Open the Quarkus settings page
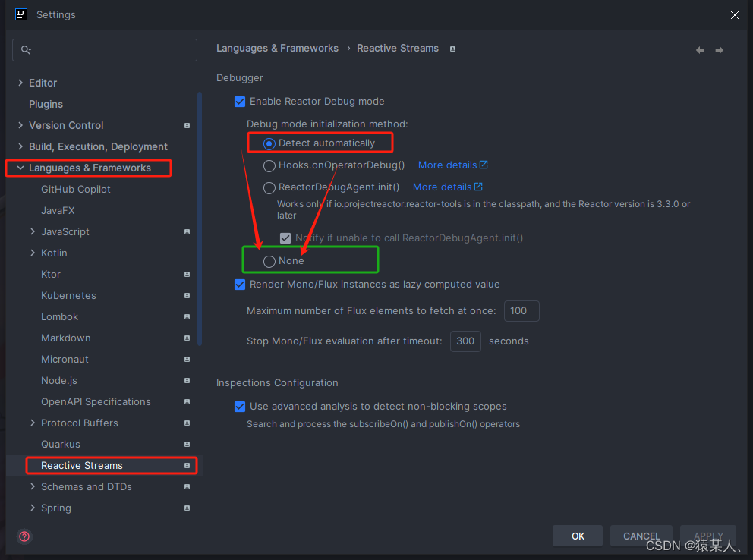Viewport: 753px width, 560px height. point(61,445)
